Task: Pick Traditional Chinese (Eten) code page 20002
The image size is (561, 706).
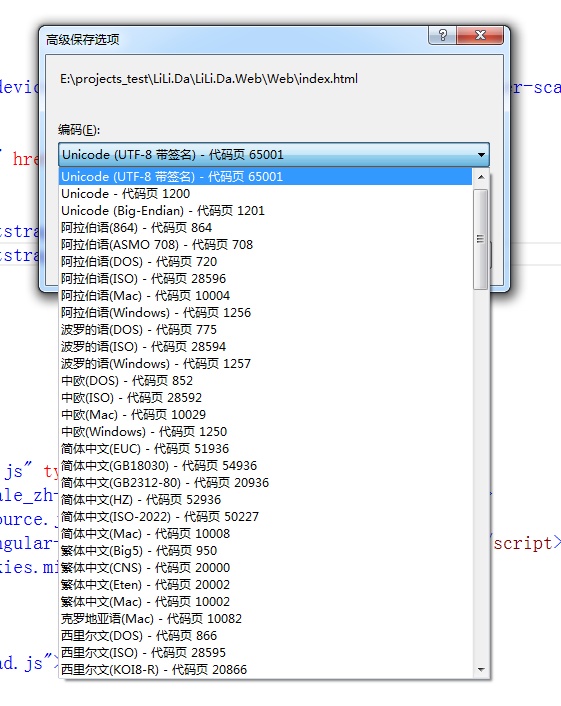Action: point(266,585)
